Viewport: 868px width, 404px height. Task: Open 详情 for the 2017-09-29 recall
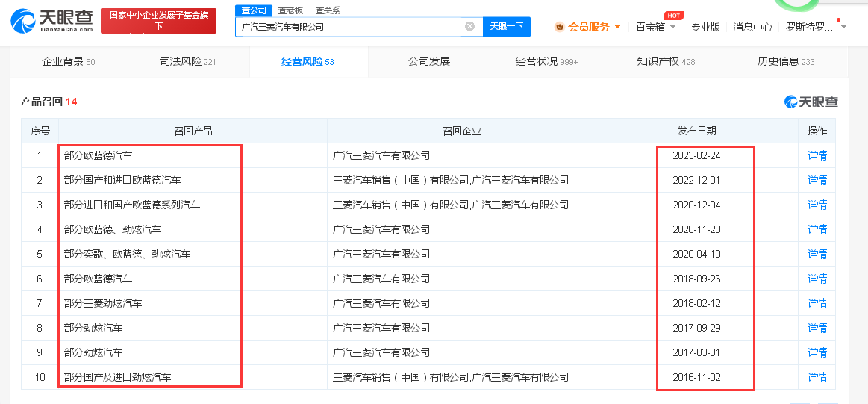[x=817, y=328]
